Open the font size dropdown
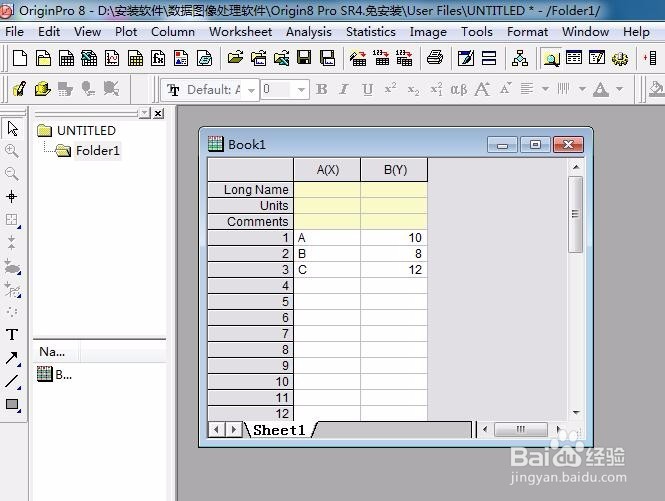The height and width of the screenshot is (501, 665). coord(301,90)
